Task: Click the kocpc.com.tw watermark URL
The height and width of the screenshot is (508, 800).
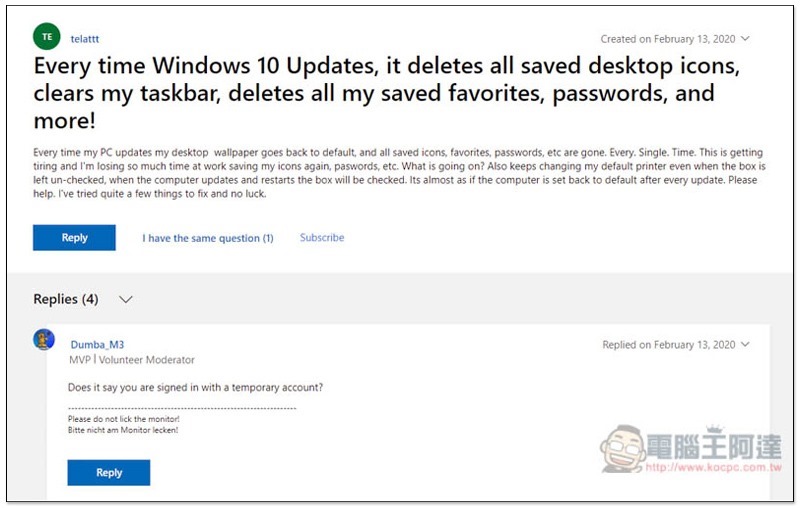Action: (711, 467)
